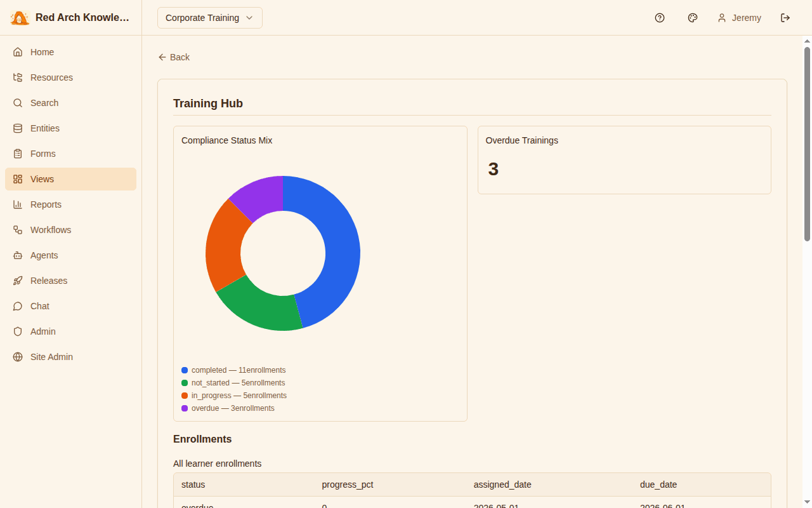Click 'in_progress — 5enrollments' legend entry
This screenshot has height=508, width=812.
[234, 396]
